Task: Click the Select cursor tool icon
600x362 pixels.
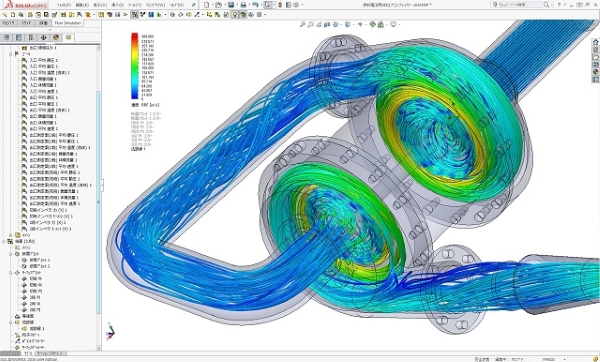Action: (x=268, y=5)
